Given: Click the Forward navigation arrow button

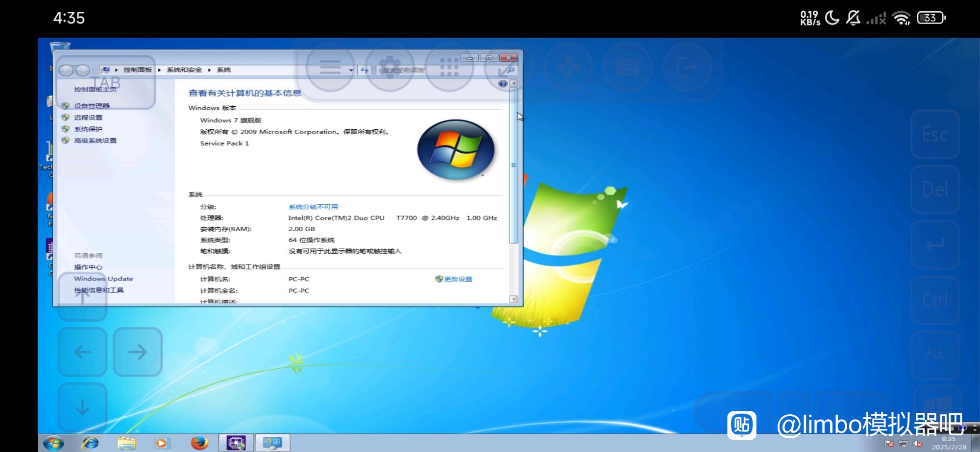Looking at the screenshot, I should [83, 71].
